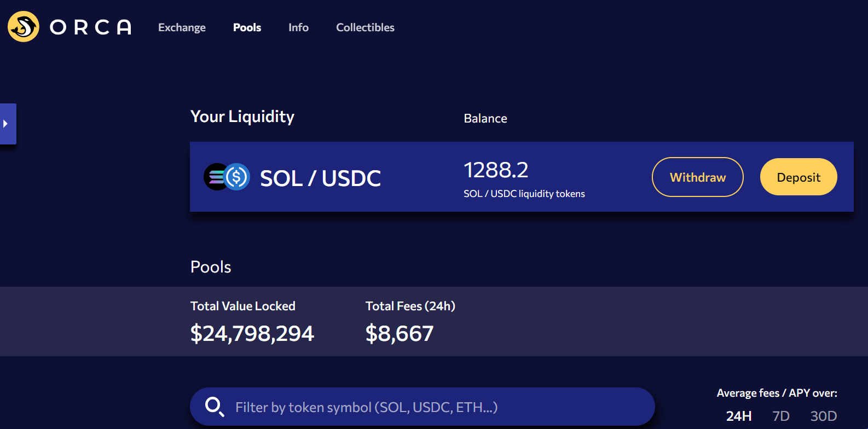This screenshot has width=868, height=429.
Task: Switch to 30D average fees
Action: tap(824, 416)
